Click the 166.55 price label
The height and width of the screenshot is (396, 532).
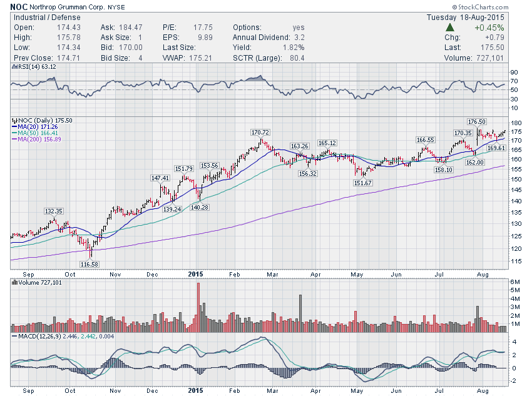(425, 140)
